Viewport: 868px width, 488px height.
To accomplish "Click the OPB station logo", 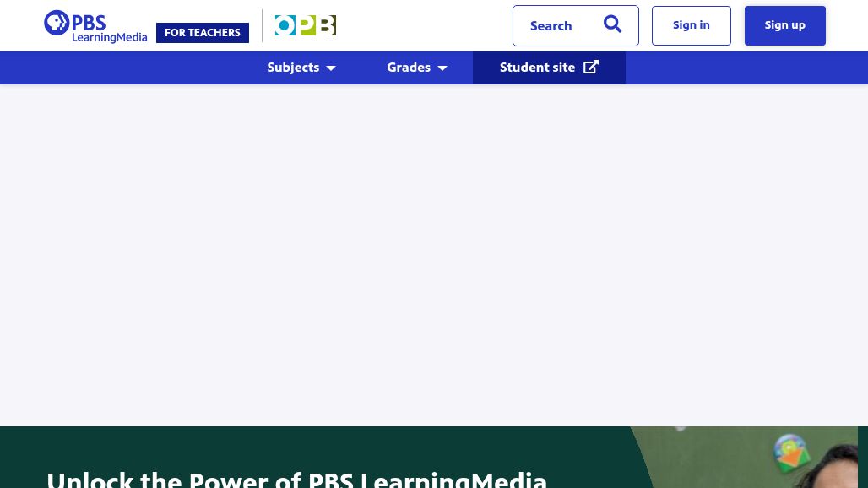I will coord(305,25).
